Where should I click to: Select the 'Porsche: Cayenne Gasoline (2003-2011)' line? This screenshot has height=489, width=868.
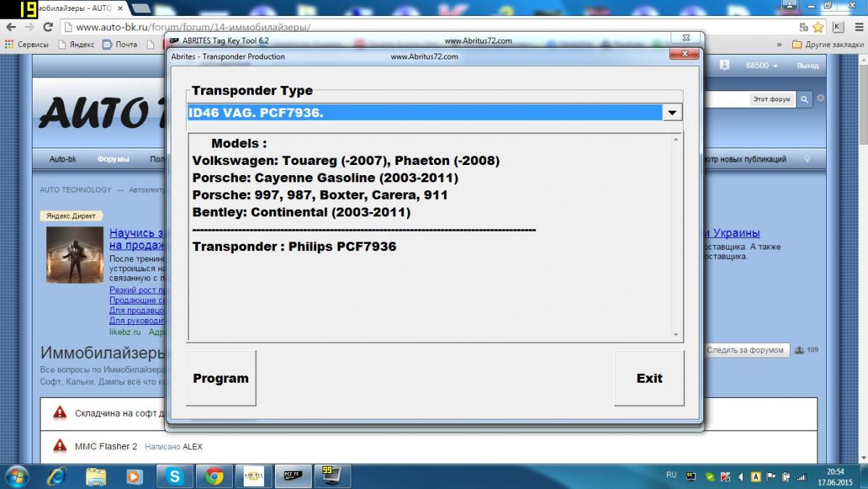(325, 178)
